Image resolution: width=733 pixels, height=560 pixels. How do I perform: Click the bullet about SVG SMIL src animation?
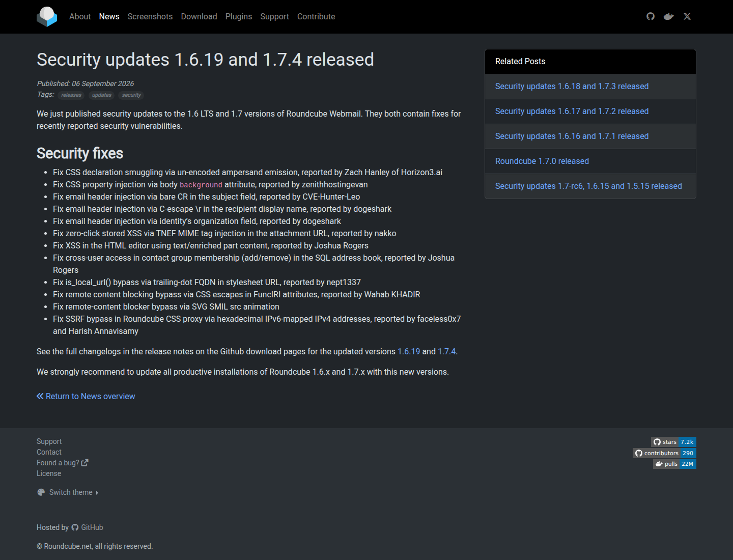(166, 306)
